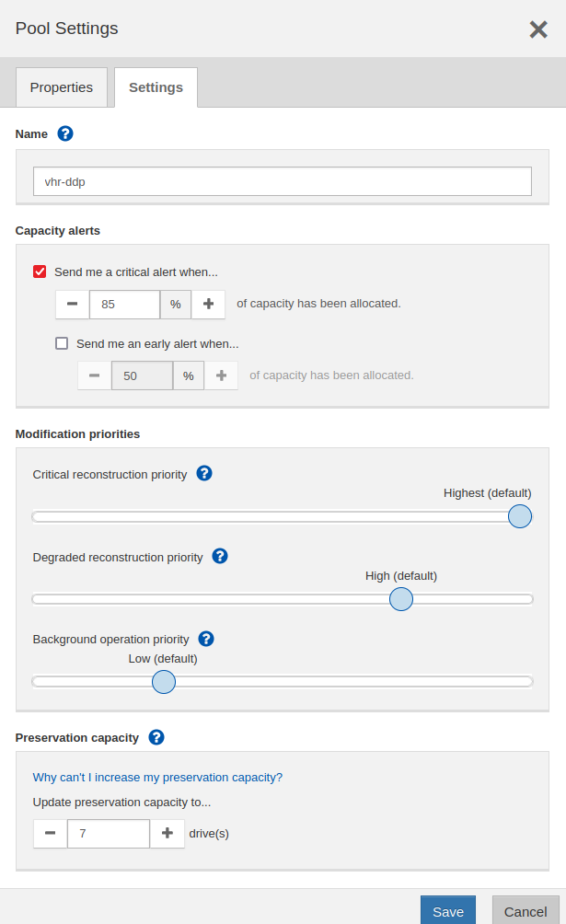Open help for Critical reconstruction priority
Image resolution: width=566 pixels, height=924 pixels.
pyautogui.click(x=204, y=473)
